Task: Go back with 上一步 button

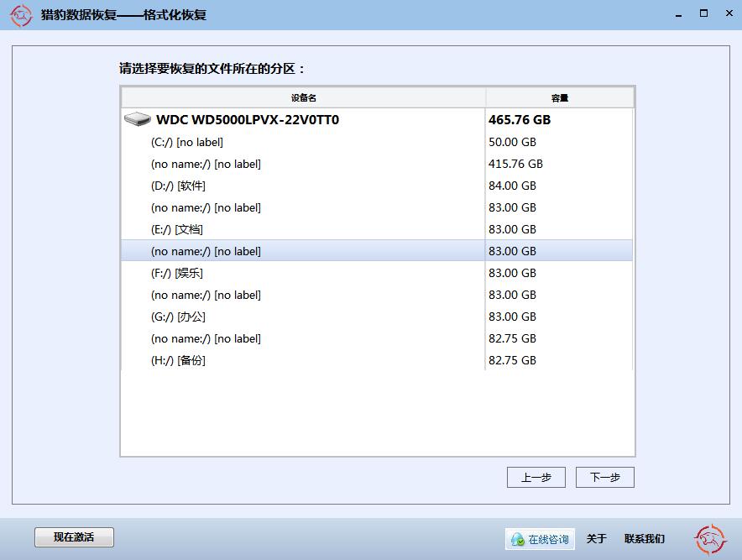Action: pyautogui.click(x=536, y=478)
